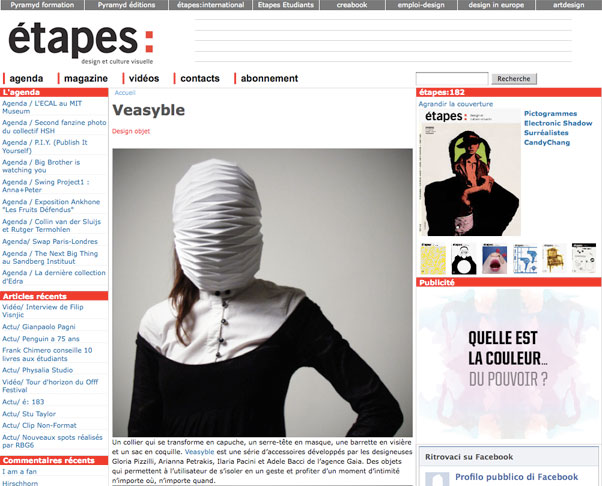Viewport: 602px width, 486px height.
Task: Select the blue diagram cover thumbnail
Action: coord(525,258)
